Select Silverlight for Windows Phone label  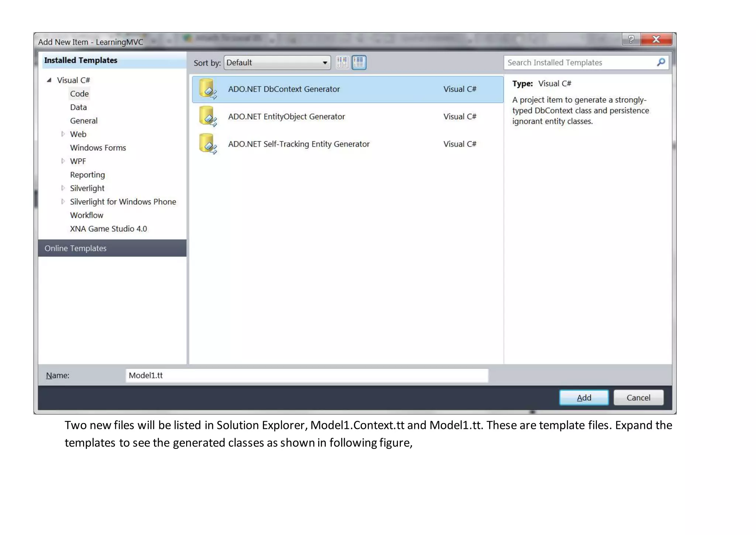123,202
